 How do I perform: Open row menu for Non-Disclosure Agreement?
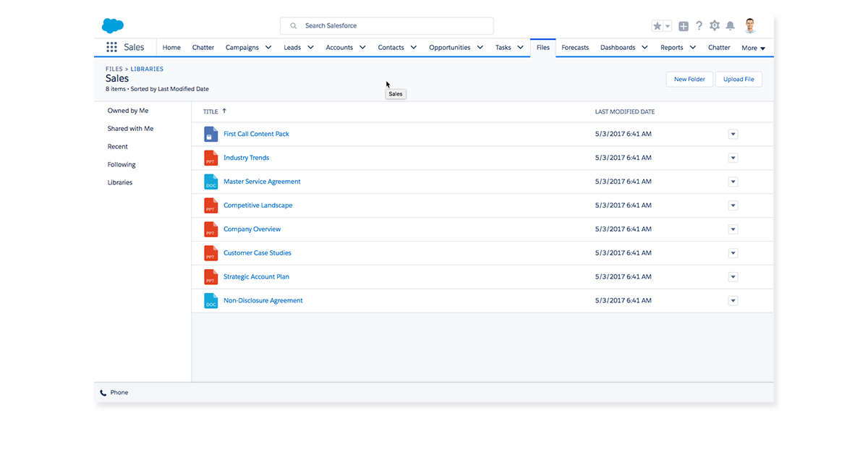[x=733, y=301]
